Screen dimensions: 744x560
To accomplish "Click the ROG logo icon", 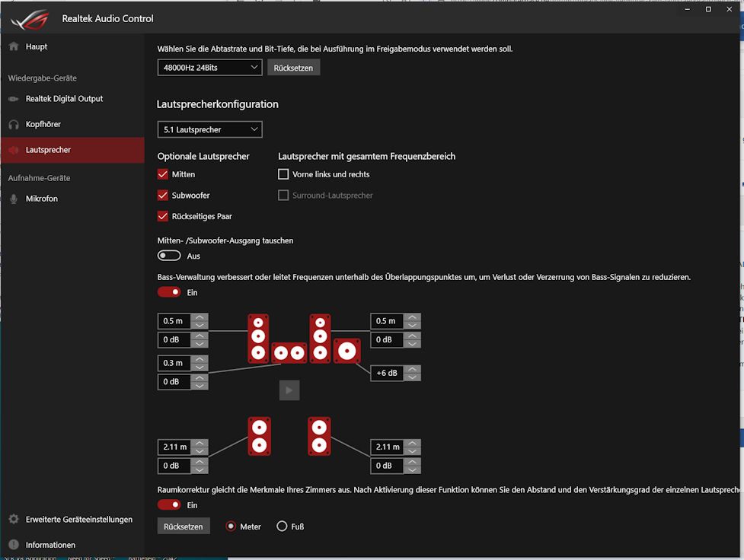I will 30,19.
